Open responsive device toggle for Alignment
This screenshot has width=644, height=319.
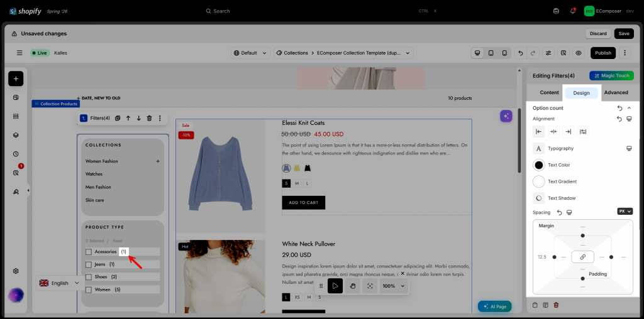[629, 119]
